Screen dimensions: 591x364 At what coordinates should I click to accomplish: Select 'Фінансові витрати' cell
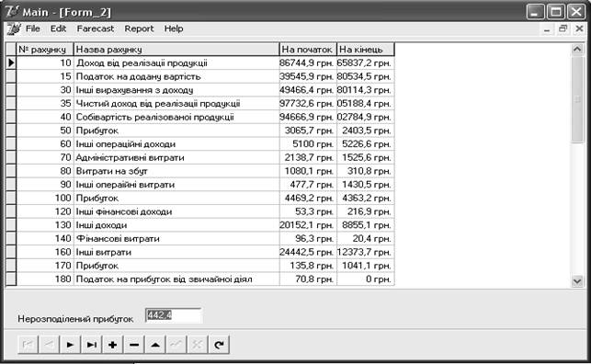point(176,238)
